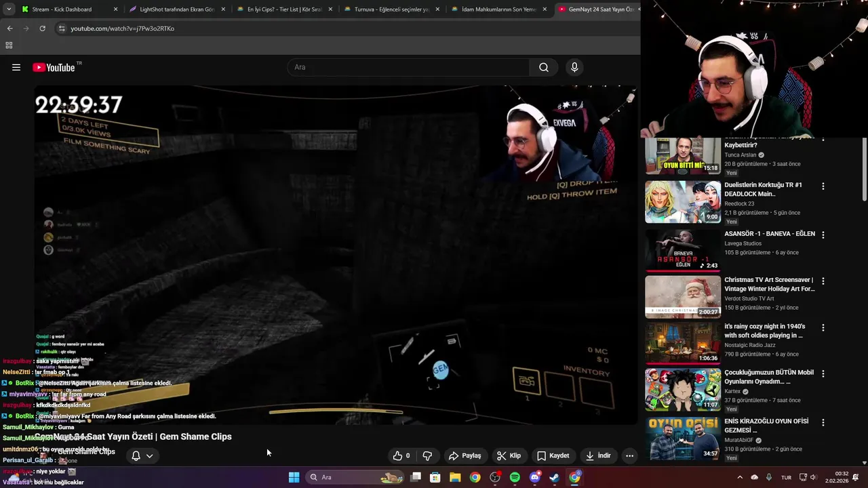Reload the page with refresh icon
Viewport: 868px width, 488px height.
pyautogui.click(x=42, y=28)
